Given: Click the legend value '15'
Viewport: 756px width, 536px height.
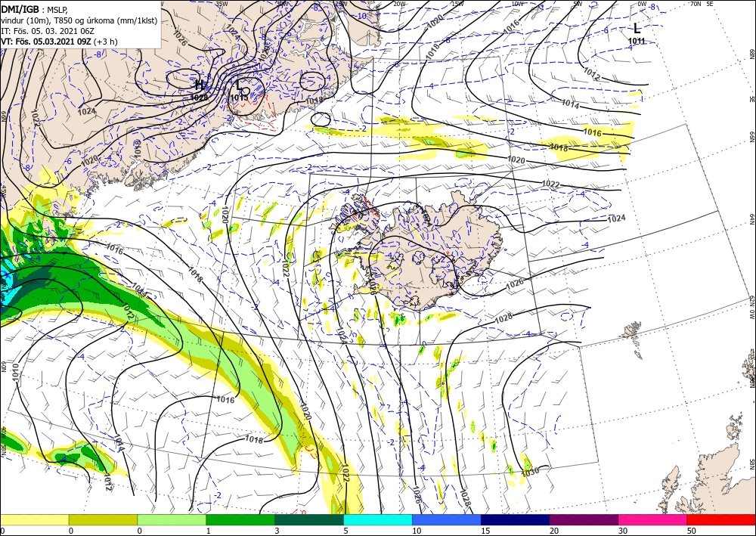Looking at the screenshot, I should coord(485,531).
